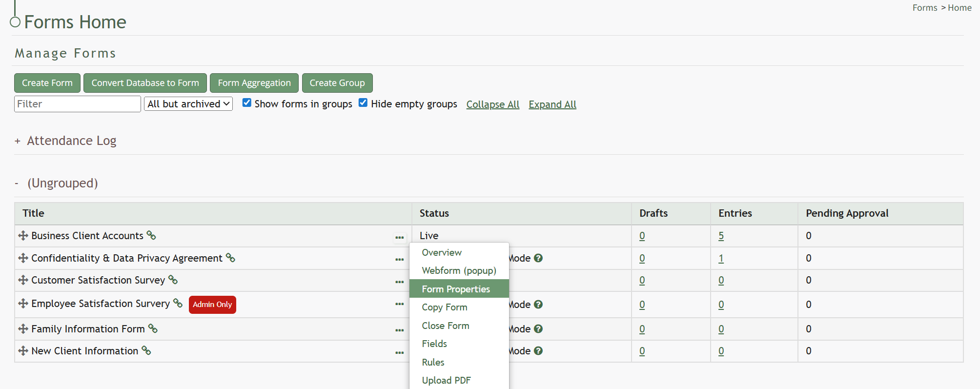Open ellipsis menu for New Client Information

(400, 352)
